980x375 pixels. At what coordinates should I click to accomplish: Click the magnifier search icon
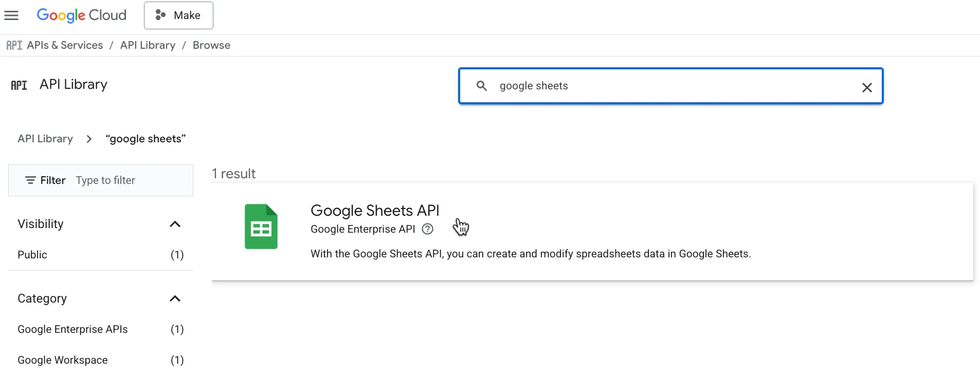[481, 86]
